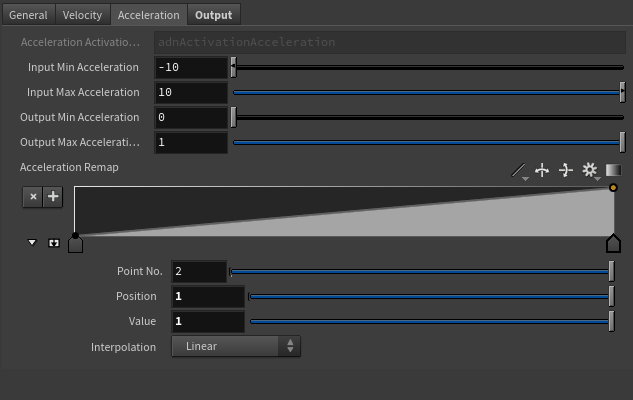Screen dimensions: 633x400
Task: Open the Output tab
Action: point(214,15)
